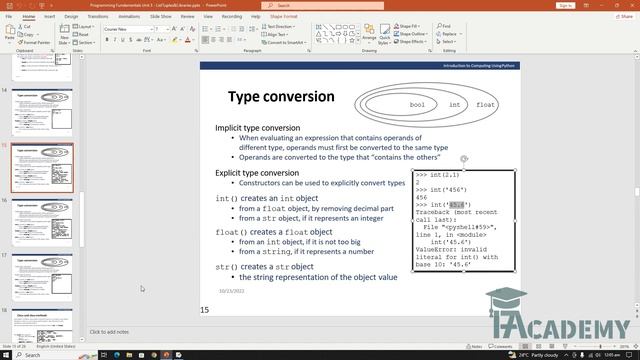
Task: Open Comments pane from status bar
Action: tap(500, 347)
